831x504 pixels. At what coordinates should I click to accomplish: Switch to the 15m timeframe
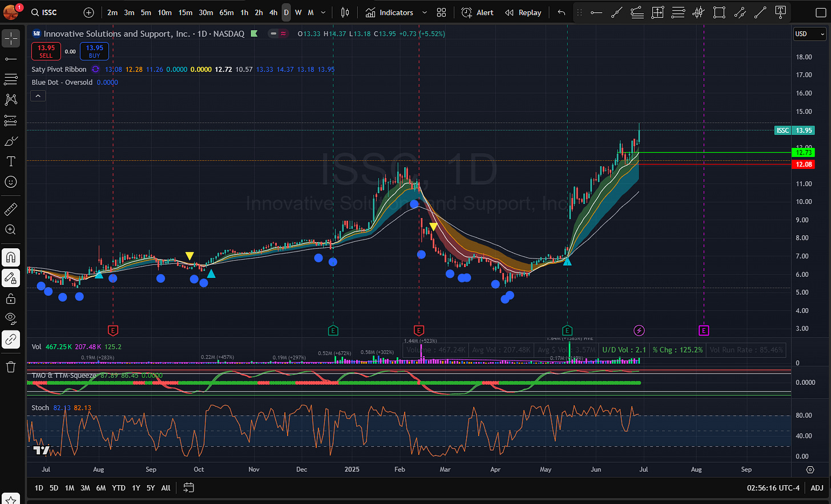point(185,13)
